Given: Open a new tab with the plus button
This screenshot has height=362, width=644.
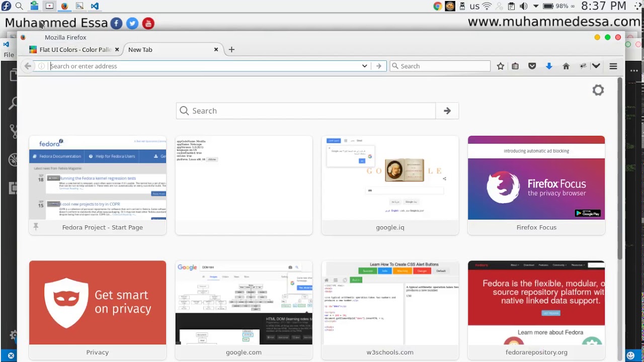Looking at the screenshot, I should (231, 49).
